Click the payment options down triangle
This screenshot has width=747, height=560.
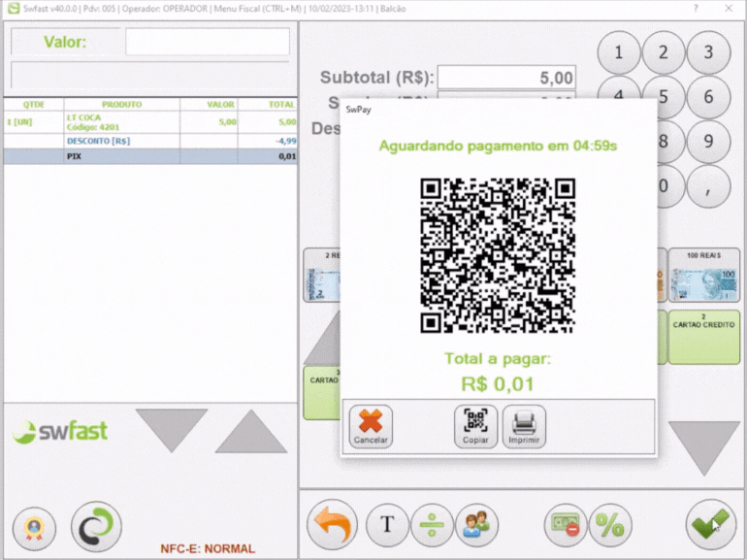[x=704, y=448]
